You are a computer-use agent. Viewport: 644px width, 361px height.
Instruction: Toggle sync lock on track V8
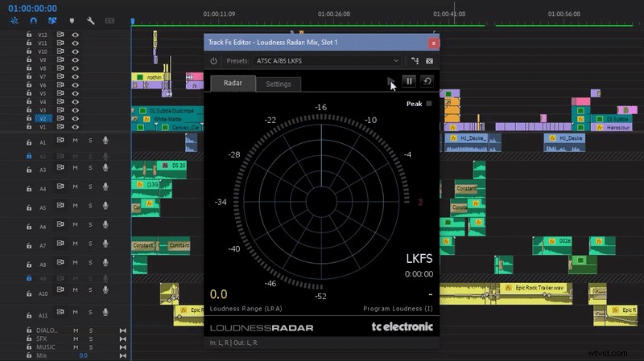click(x=60, y=68)
